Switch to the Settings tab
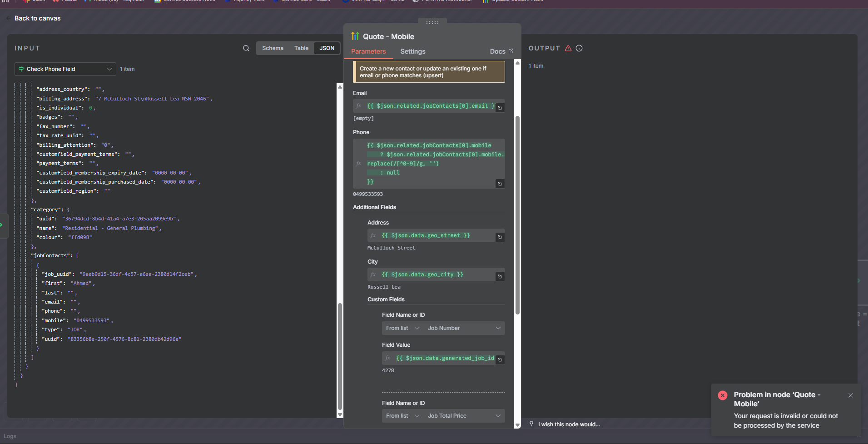 (x=412, y=51)
